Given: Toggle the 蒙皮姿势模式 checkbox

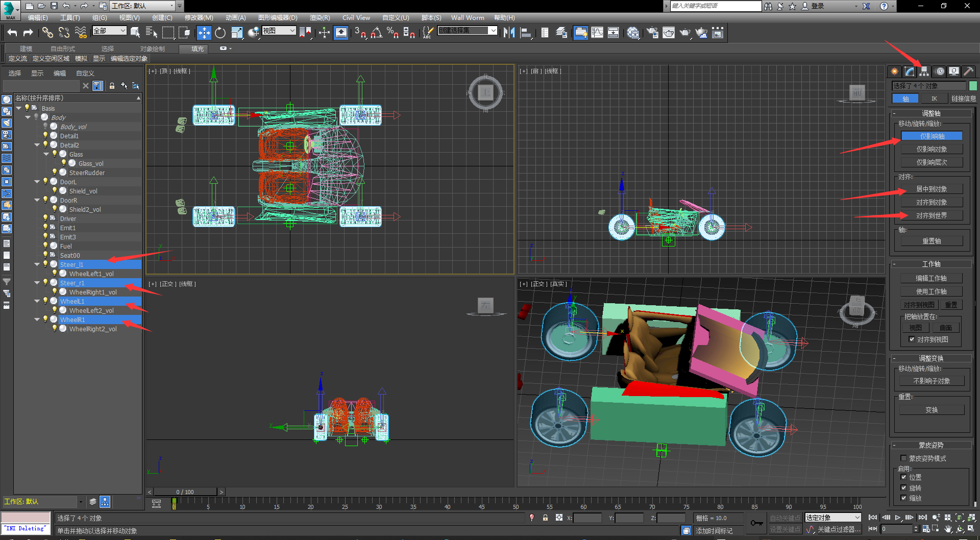Looking at the screenshot, I should tap(903, 458).
